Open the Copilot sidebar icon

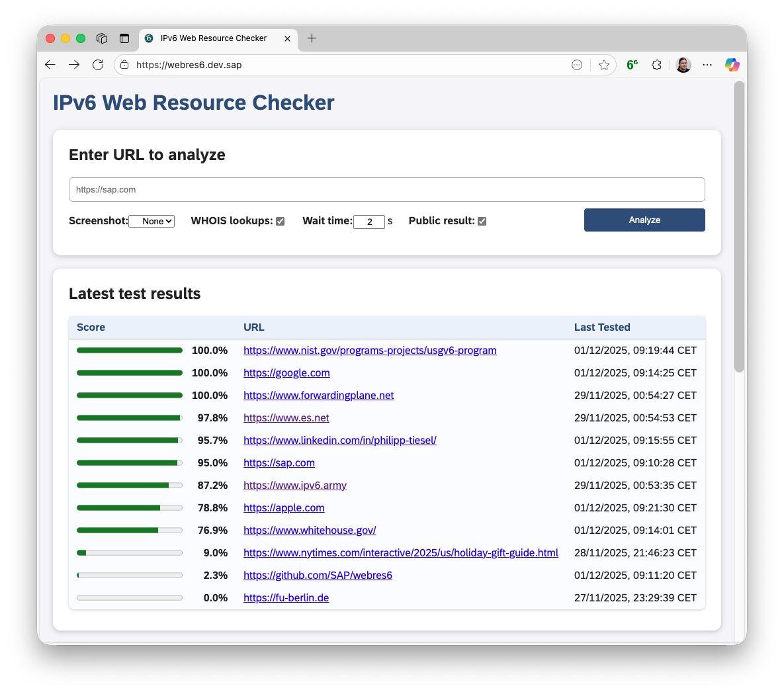pyautogui.click(x=732, y=65)
